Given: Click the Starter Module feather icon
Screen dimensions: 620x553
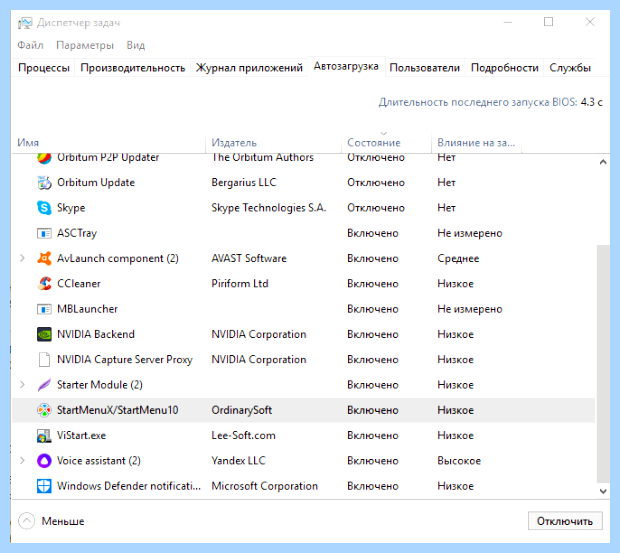Looking at the screenshot, I should [x=44, y=385].
